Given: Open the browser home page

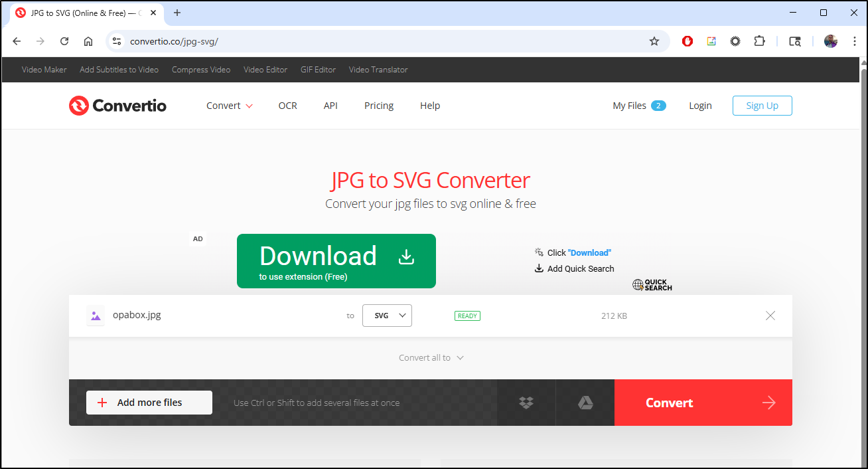Looking at the screenshot, I should coord(88,41).
